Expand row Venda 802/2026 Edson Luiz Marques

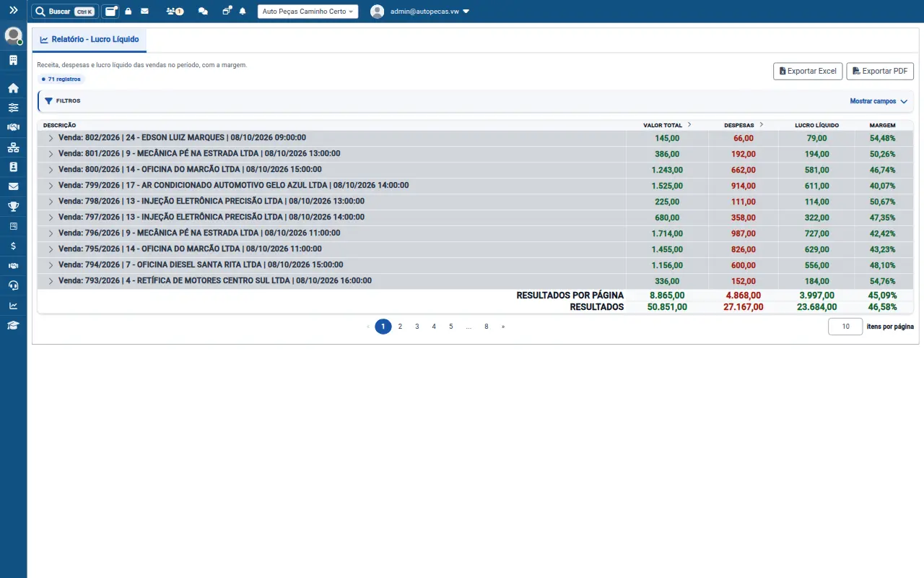(51, 138)
